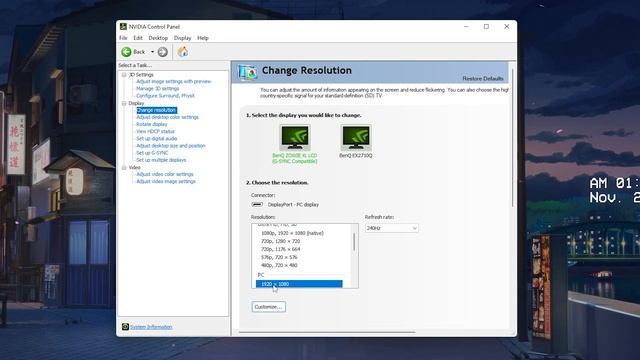Open the System Information link
Image resolution: width=640 pixels, height=360 pixels.
tap(151, 327)
